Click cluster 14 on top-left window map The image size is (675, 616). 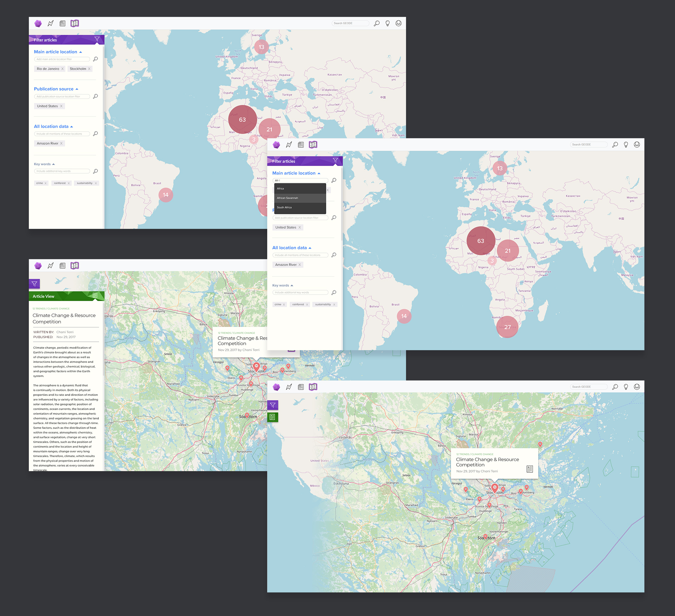(x=166, y=195)
